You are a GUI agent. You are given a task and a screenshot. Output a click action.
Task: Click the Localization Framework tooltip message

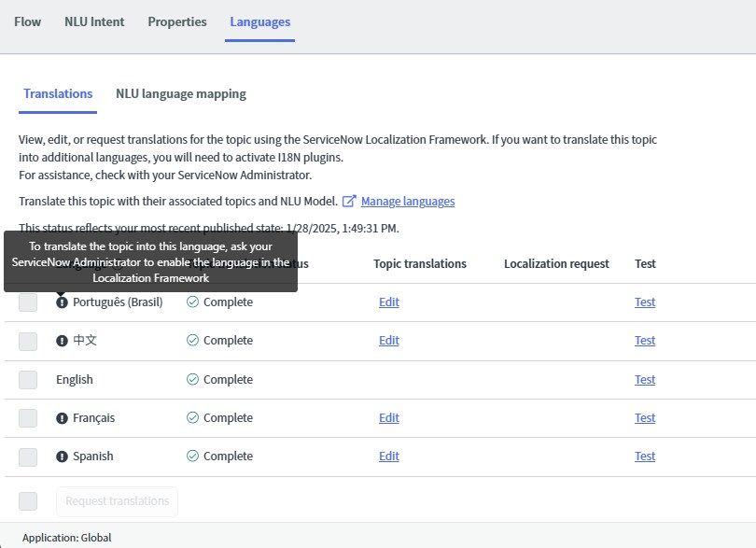tap(150, 262)
